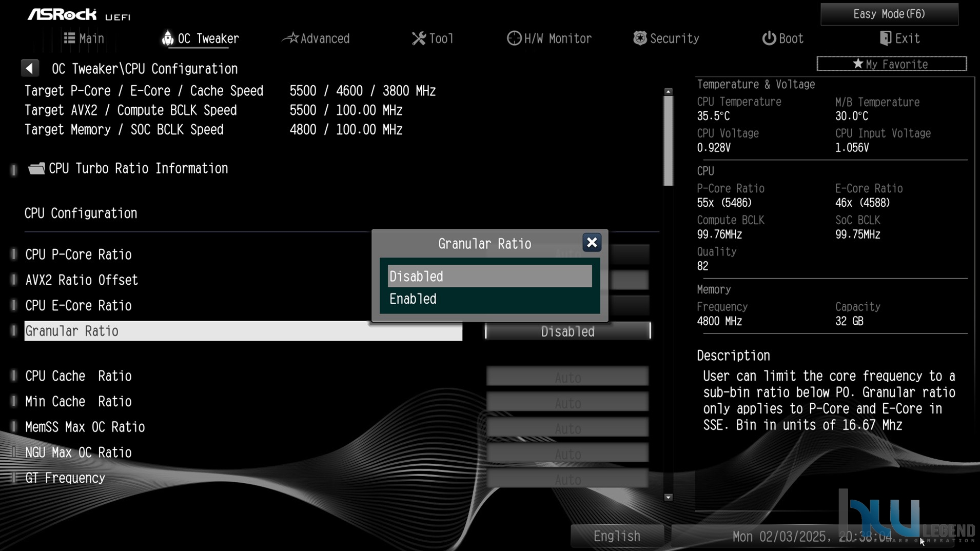
Task: Click the Exit door icon
Action: pos(885,38)
